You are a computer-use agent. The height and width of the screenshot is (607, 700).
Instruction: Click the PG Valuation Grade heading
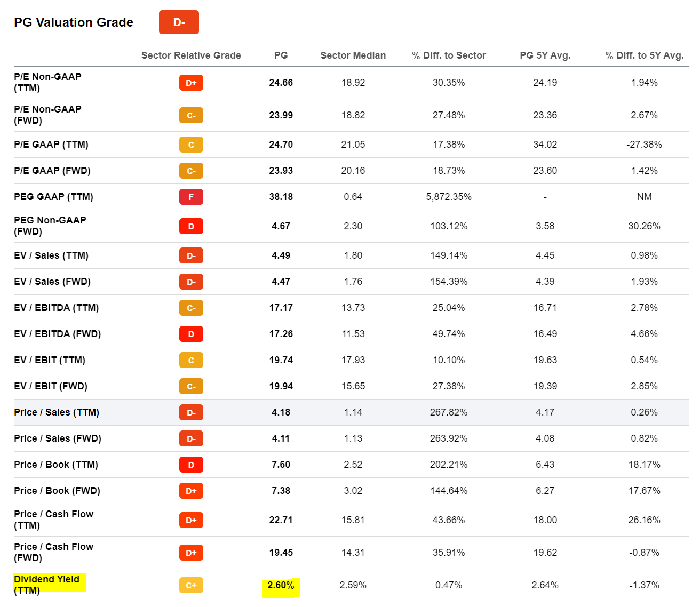coord(74,22)
